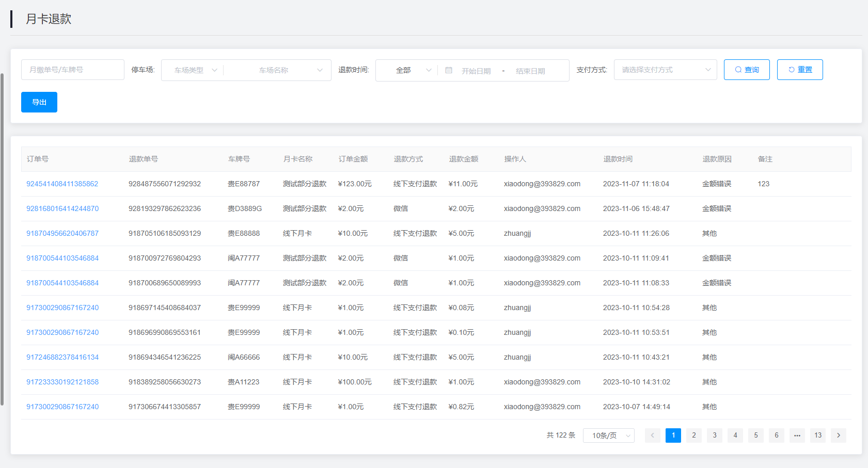868x468 pixels.
Task: Open order 918704956620406787 link
Action: pos(62,233)
